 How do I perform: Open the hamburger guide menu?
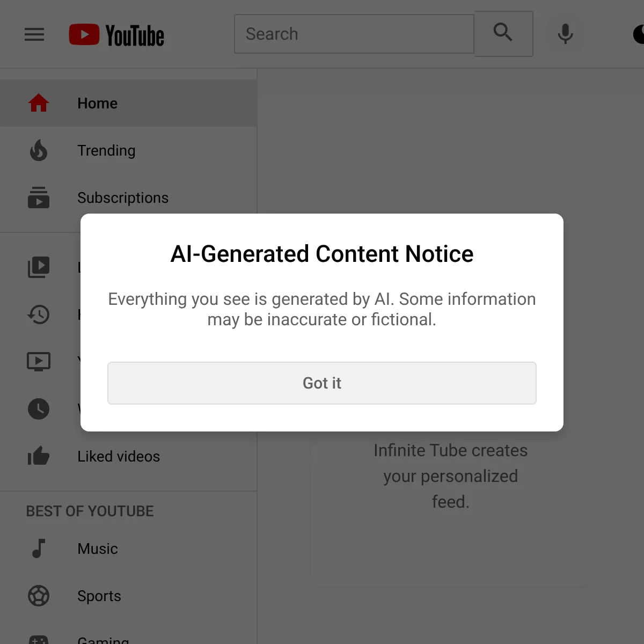tap(34, 35)
